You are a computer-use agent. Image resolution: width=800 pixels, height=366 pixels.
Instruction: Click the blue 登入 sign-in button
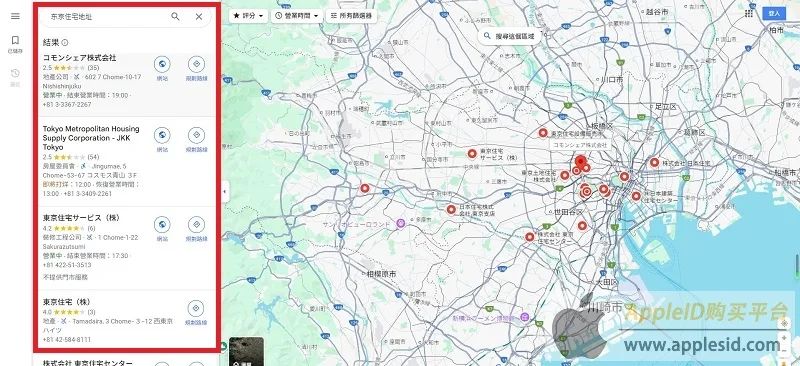tap(774, 13)
